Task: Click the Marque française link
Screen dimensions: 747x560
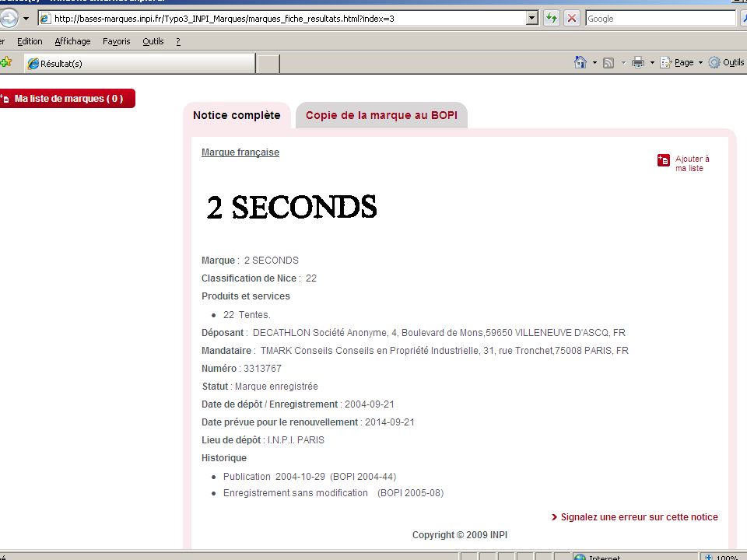Action: [240, 152]
